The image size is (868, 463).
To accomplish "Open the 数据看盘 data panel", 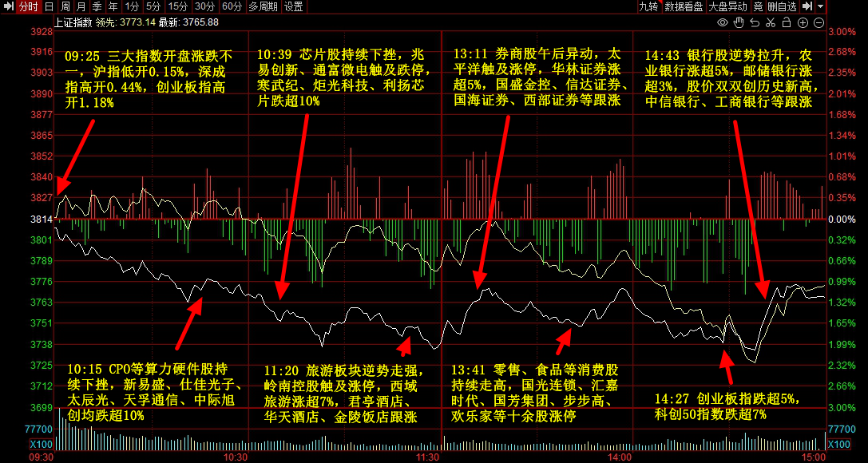I will pos(684,6).
